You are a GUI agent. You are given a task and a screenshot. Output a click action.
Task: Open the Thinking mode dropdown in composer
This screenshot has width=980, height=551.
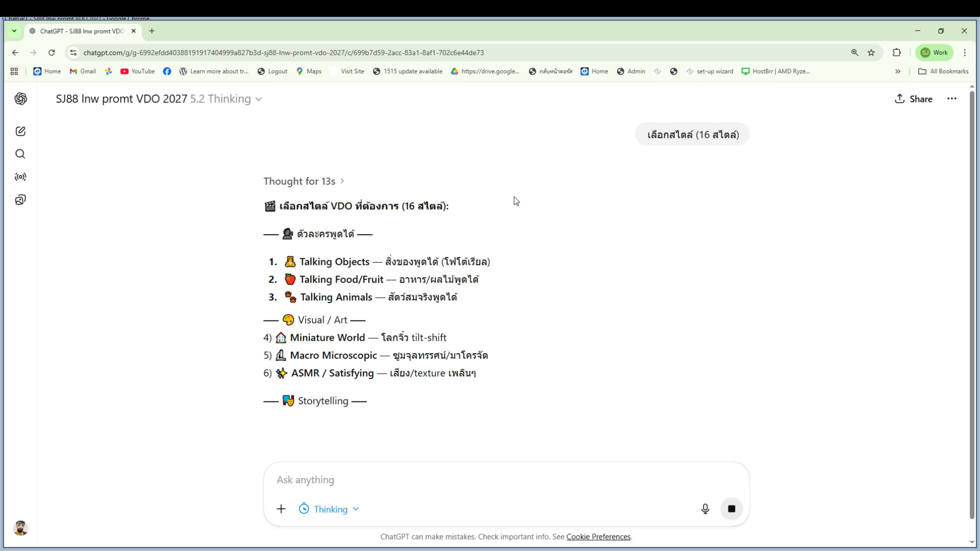click(x=329, y=509)
